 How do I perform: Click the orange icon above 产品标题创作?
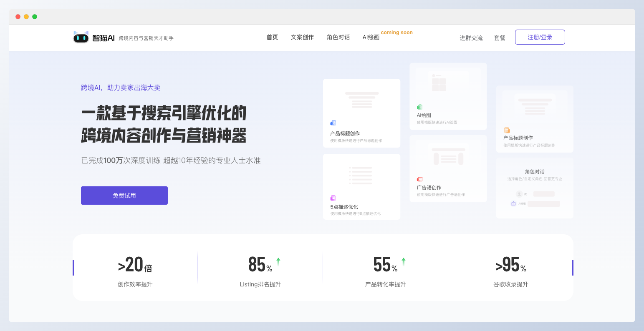pos(507,130)
